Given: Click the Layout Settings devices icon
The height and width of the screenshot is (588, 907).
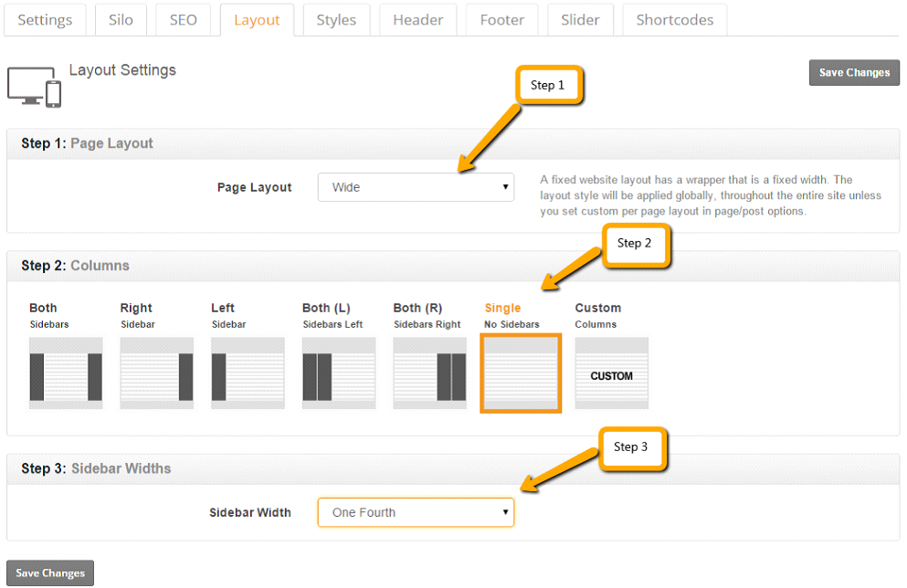Looking at the screenshot, I should [x=34, y=87].
